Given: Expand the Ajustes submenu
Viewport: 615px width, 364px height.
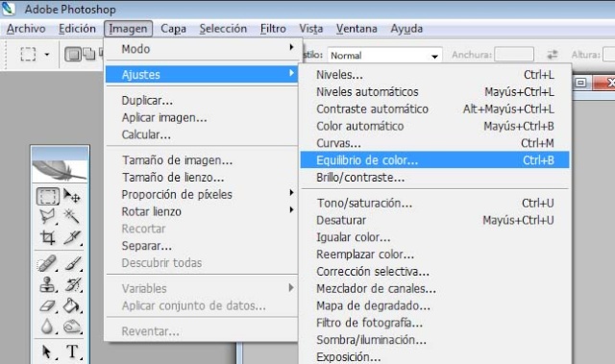Looking at the screenshot, I should pyautogui.click(x=202, y=74).
